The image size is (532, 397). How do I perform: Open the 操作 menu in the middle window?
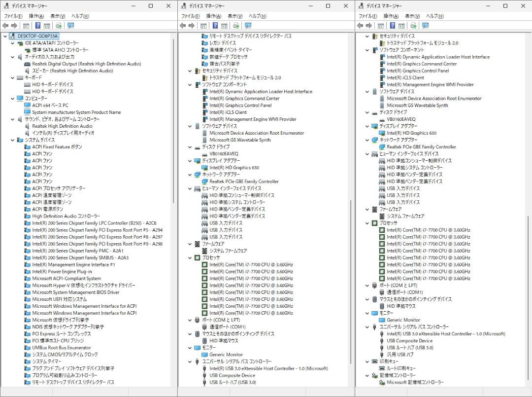click(x=214, y=16)
